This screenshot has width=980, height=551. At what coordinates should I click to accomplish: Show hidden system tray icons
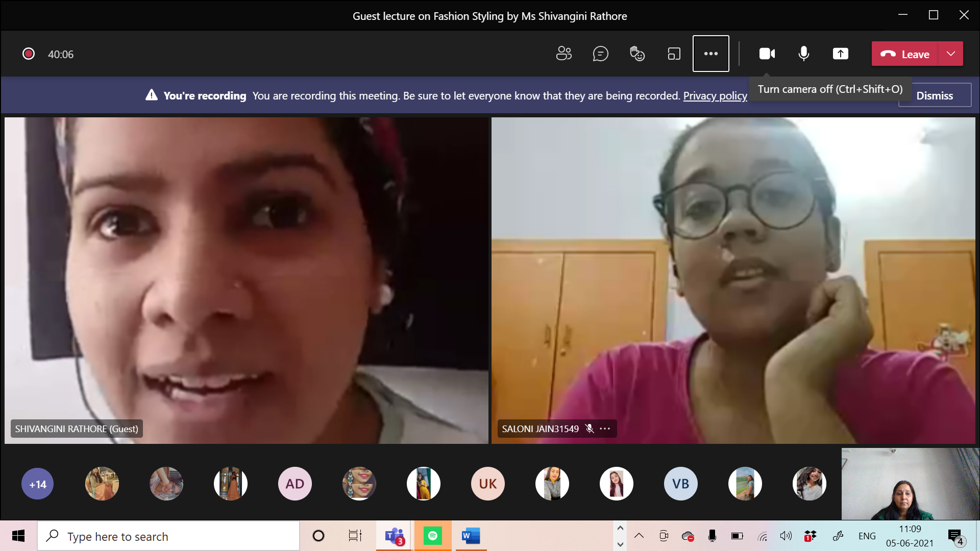click(639, 536)
